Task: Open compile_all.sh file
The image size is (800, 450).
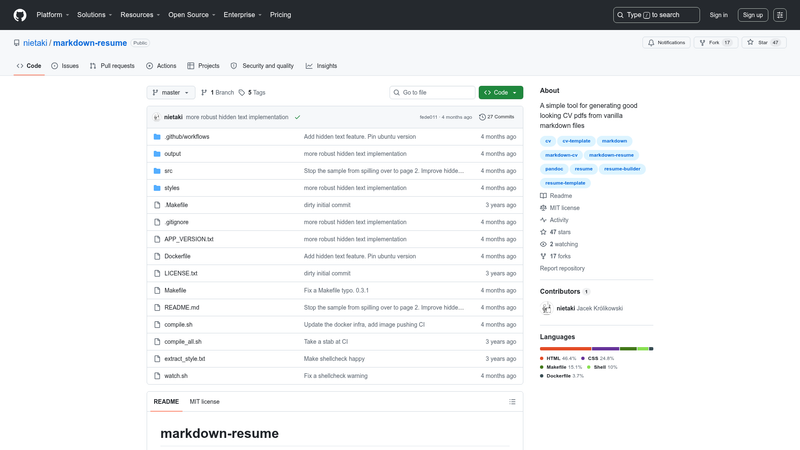Action: point(183,342)
